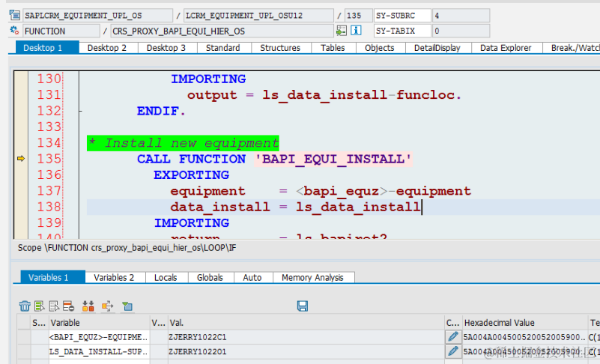Click the value ZJERRY1022O1
The width and height of the screenshot is (600, 364).
click(198, 351)
